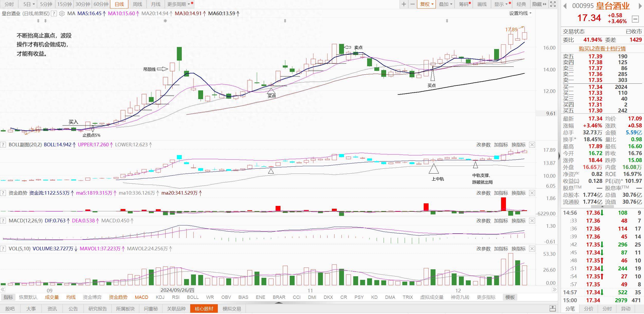Toggle 资金趋势 indicator
This screenshot has height=314, width=644.
[x=118, y=297]
